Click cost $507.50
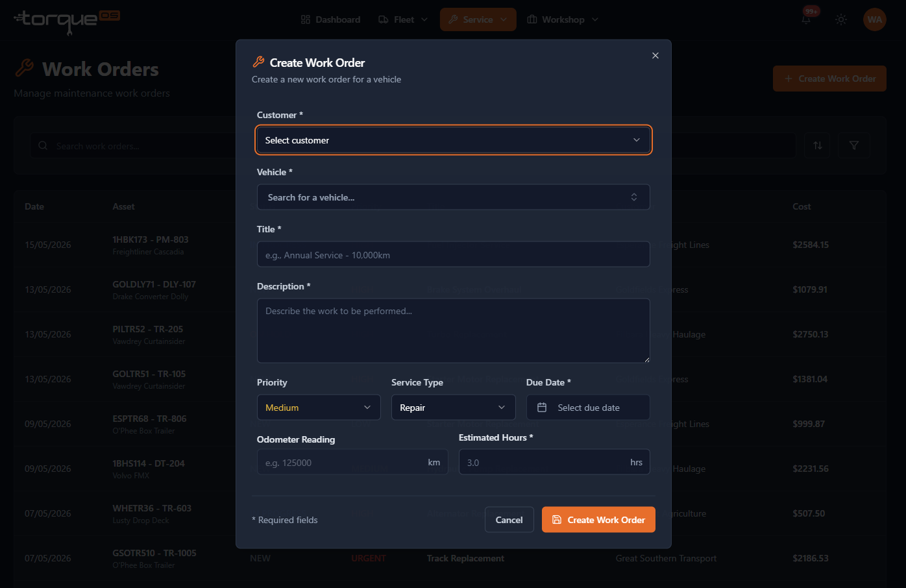 coord(809,513)
